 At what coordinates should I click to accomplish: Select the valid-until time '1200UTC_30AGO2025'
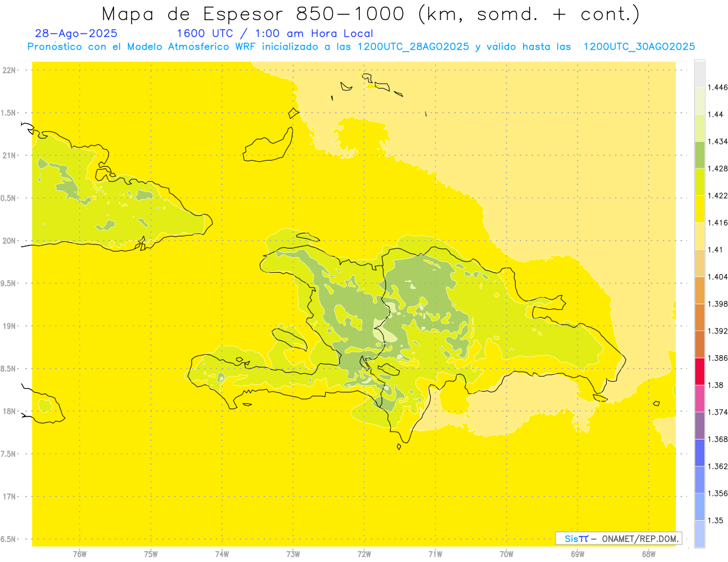coord(639,47)
